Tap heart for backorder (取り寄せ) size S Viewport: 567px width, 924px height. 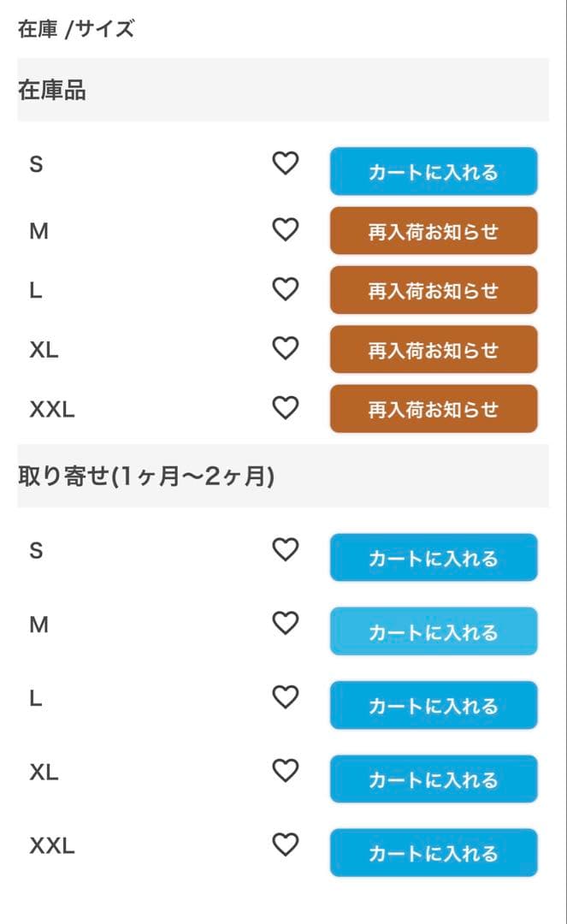tap(285, 550)
